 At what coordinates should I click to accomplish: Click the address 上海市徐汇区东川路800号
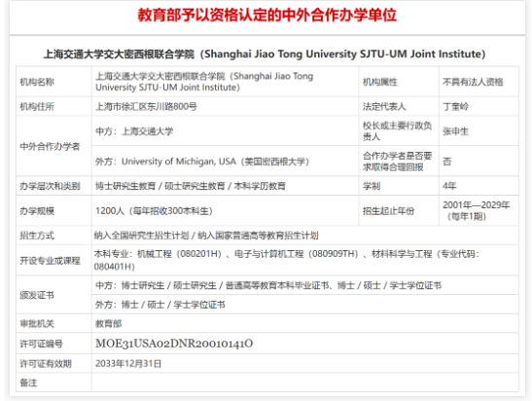click(x=146, y=107)
